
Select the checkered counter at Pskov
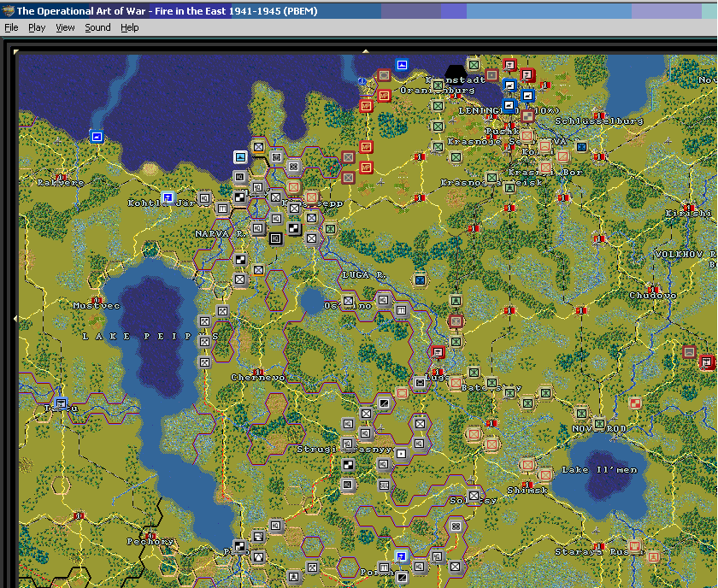click(x=240, y=546)
